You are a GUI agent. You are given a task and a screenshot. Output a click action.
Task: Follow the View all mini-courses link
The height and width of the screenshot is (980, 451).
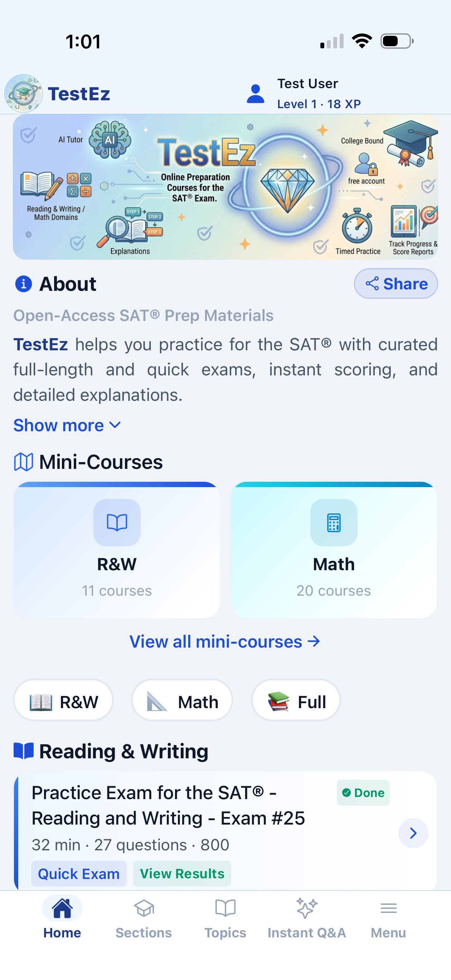(225, 642)
